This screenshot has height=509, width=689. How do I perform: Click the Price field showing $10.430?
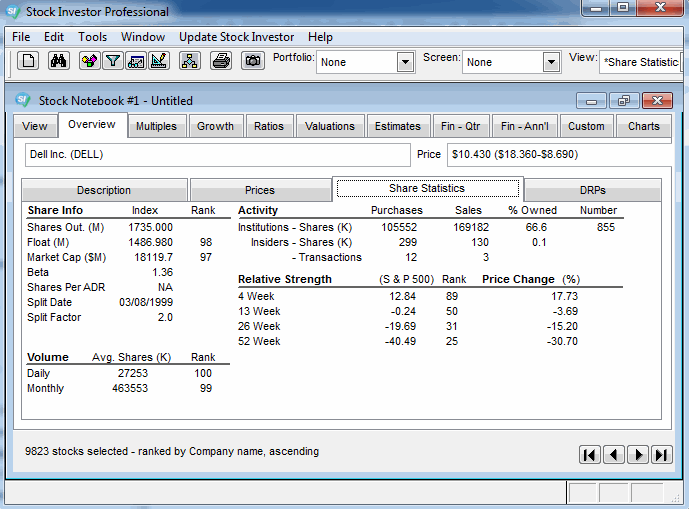(x=559, y=155)
